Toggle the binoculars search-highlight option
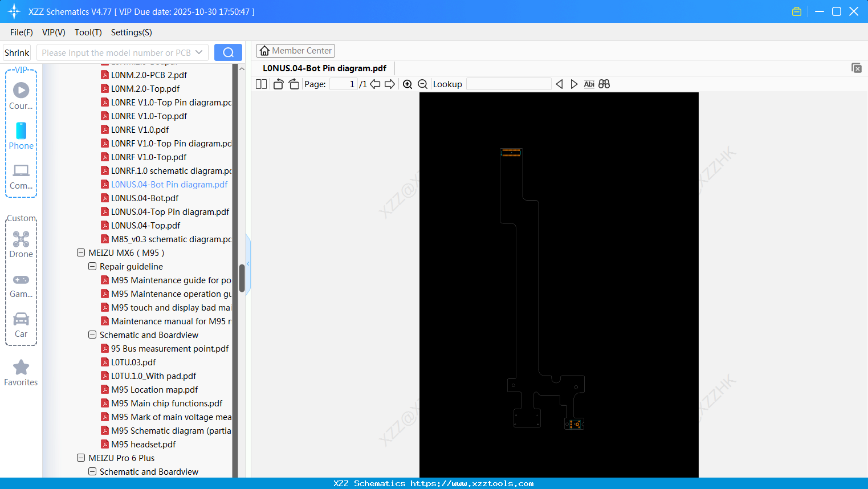868x489 pixels. click(x=604, y=84)
